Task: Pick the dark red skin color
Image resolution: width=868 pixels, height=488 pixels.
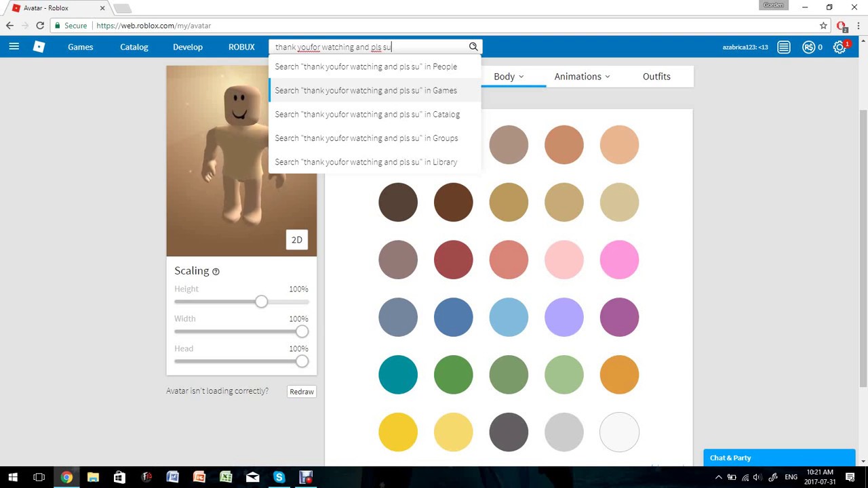Action: (453, 260)
